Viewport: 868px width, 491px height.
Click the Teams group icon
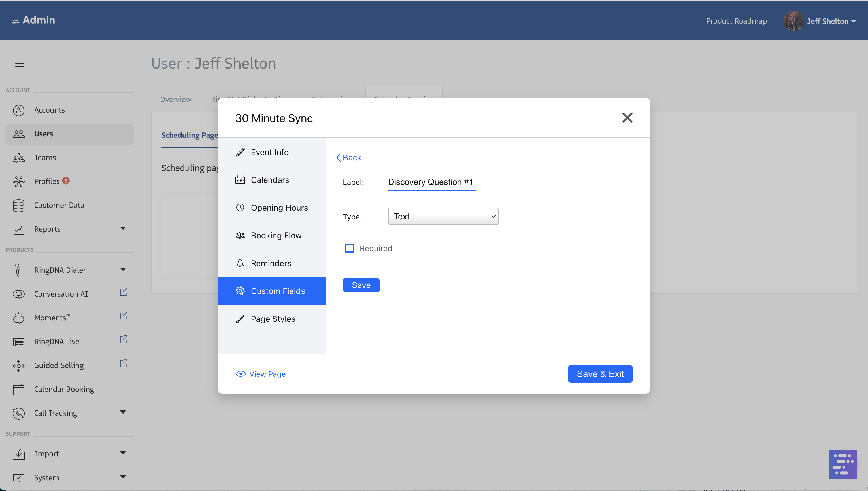tap(18, 158)
